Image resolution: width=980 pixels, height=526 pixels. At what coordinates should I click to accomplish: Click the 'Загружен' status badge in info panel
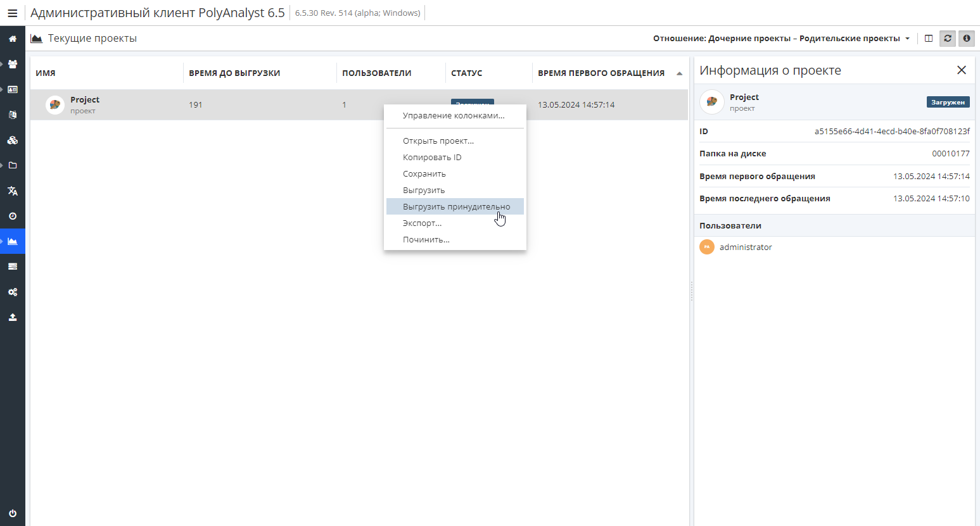click(x=948, y=102)
